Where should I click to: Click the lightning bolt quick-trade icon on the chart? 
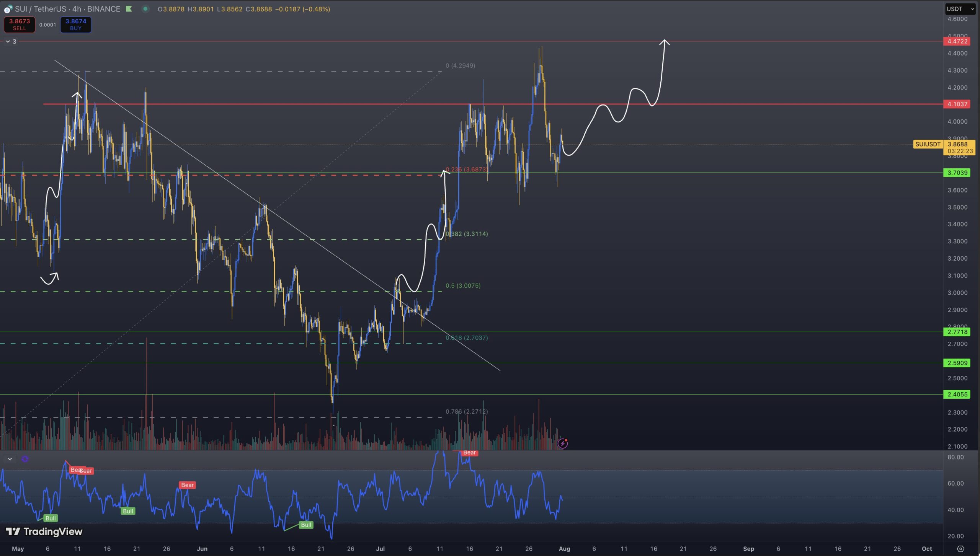(562, 443)
